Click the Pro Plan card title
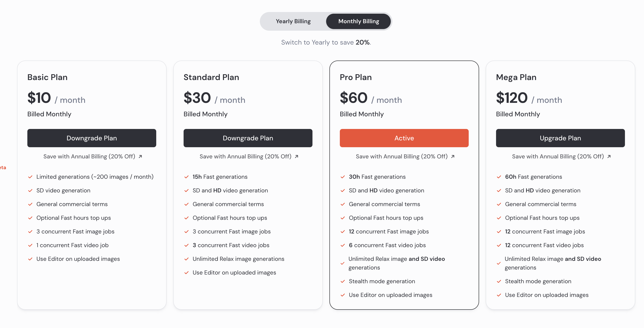644x328 pixels. click(356, 77)
